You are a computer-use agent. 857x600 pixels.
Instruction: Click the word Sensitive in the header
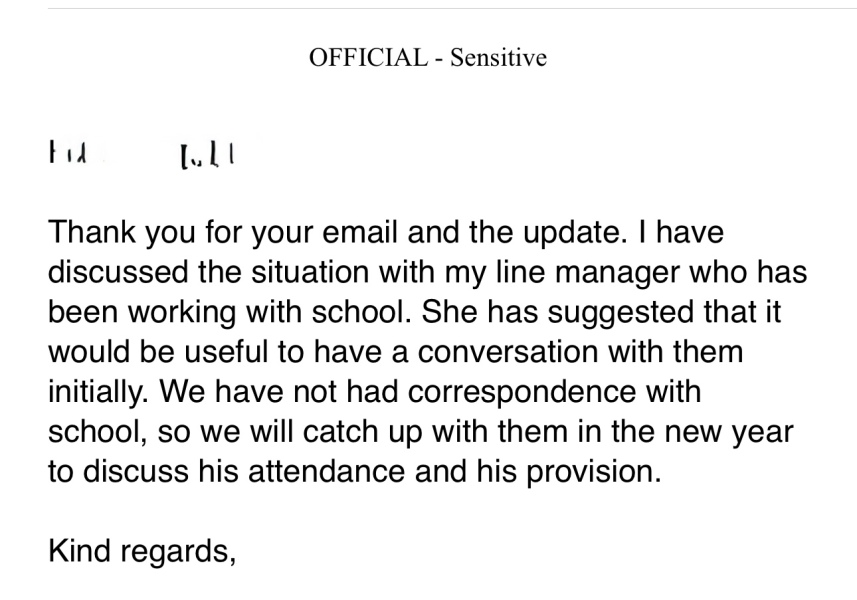(496, 58)
